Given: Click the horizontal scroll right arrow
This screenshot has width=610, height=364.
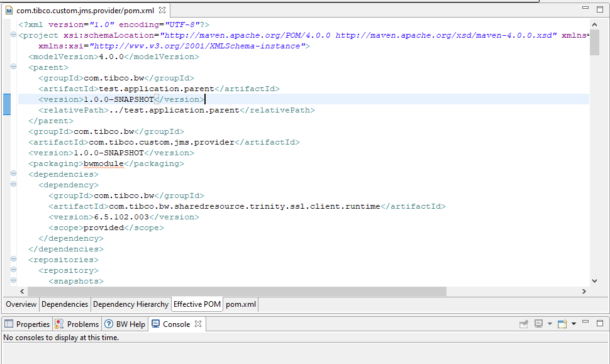Looking at the screenshot, I should (584, 291).
